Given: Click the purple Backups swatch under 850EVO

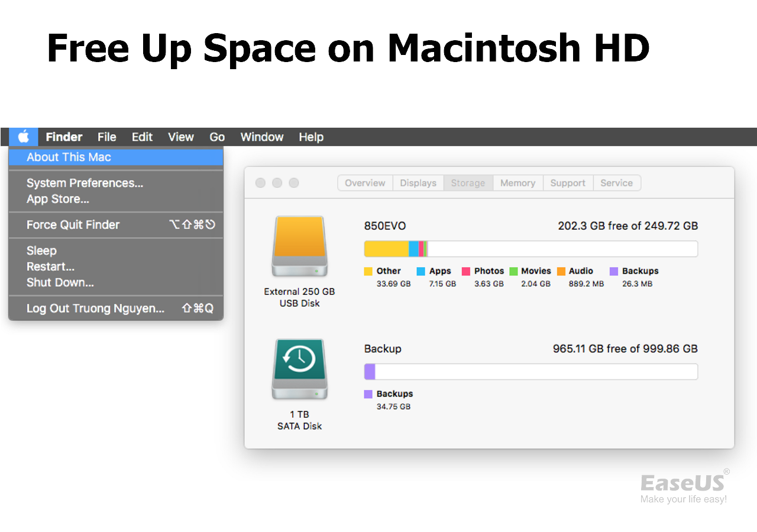Looking at the screenshot, I should (614, 271).
